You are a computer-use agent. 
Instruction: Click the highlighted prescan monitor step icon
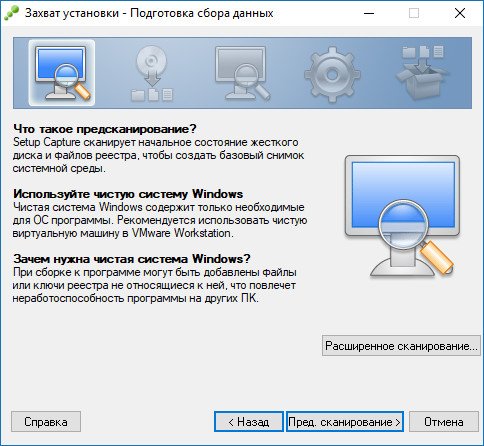pos(62,73)
